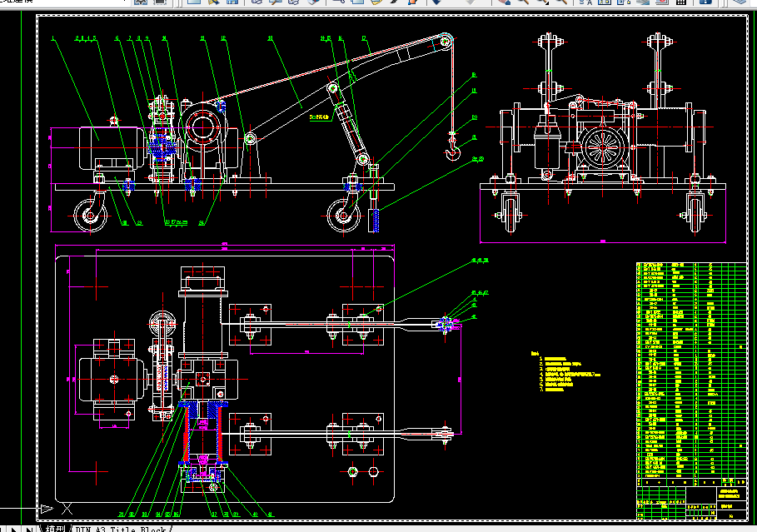Select the motor fan cover in the rear view
The height and width of the screenshot is (532, 757).
[x=603, y=147]
